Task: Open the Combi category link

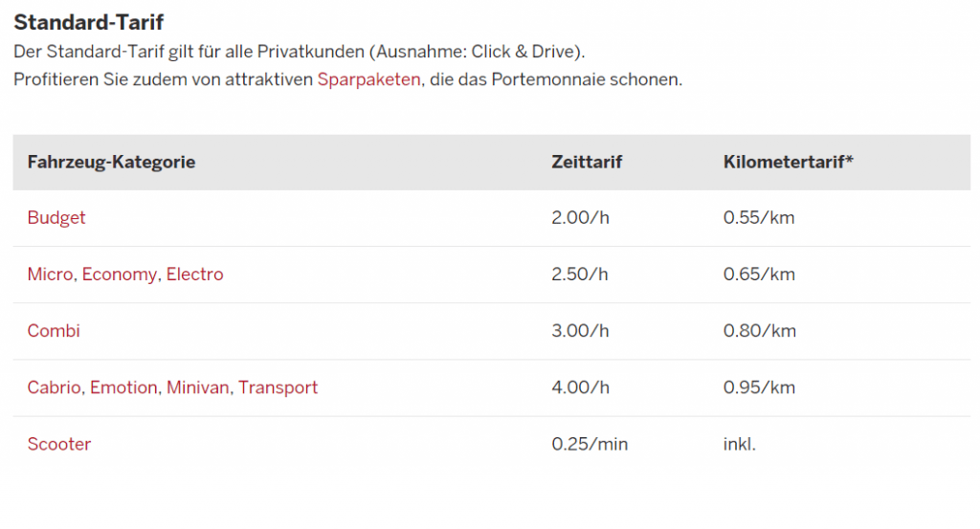Action: coord(54,331)
